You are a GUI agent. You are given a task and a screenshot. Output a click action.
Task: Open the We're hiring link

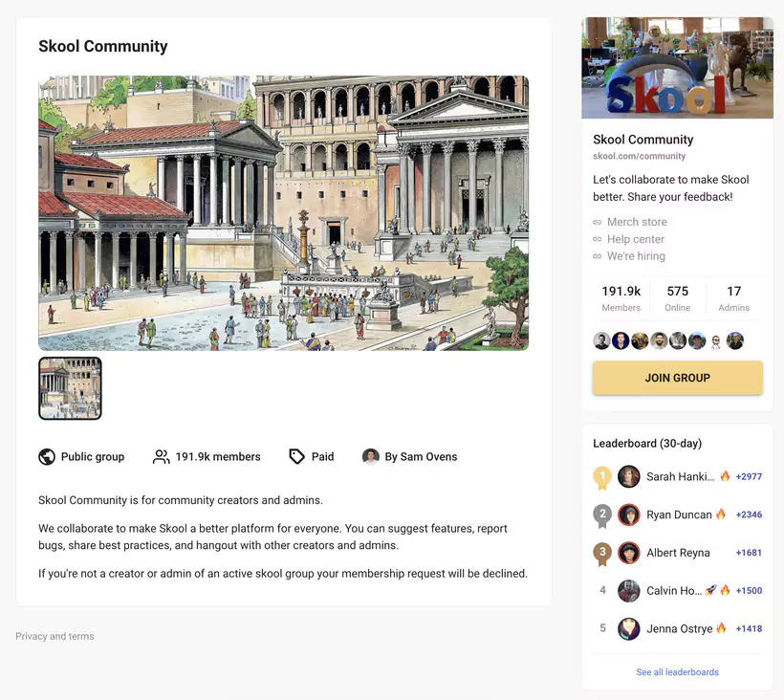(x=636, y=256)
